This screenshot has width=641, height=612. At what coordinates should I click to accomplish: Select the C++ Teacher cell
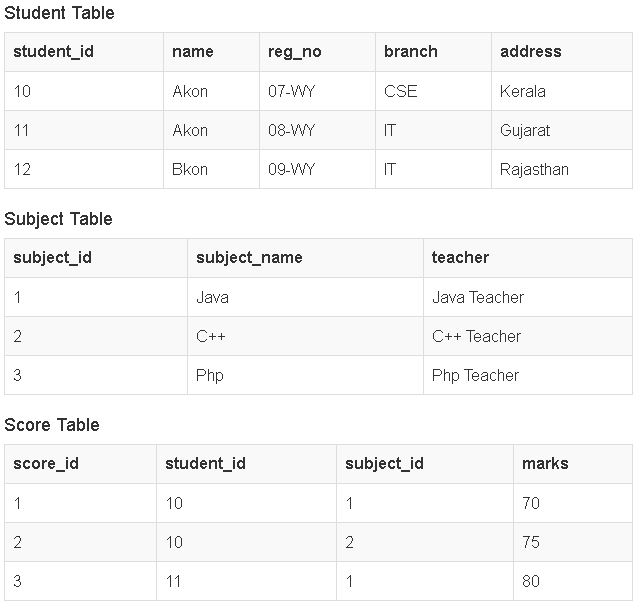(x=476, y=336)
